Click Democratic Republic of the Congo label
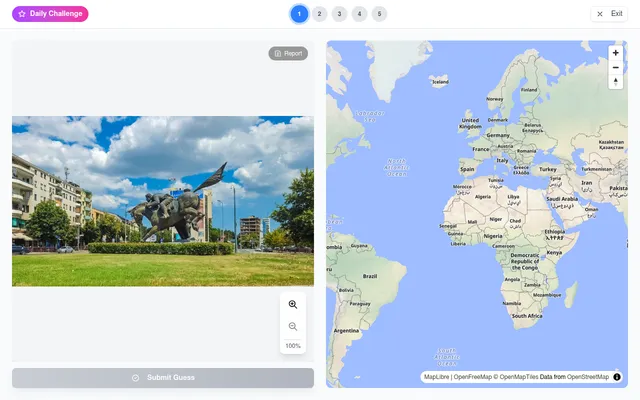The height and width of the screenshot is (400, 640). pyautogui.click(x=525, y=261)
